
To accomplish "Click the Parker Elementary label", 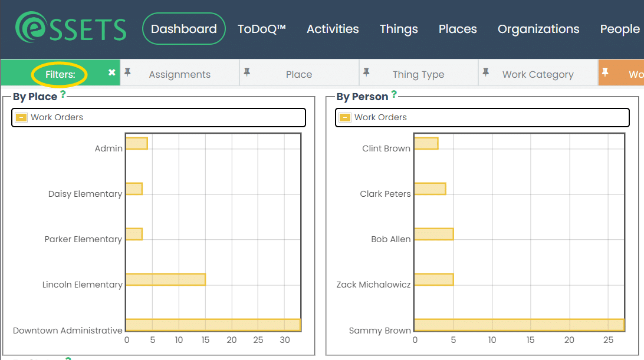I will tap(83, 239).
